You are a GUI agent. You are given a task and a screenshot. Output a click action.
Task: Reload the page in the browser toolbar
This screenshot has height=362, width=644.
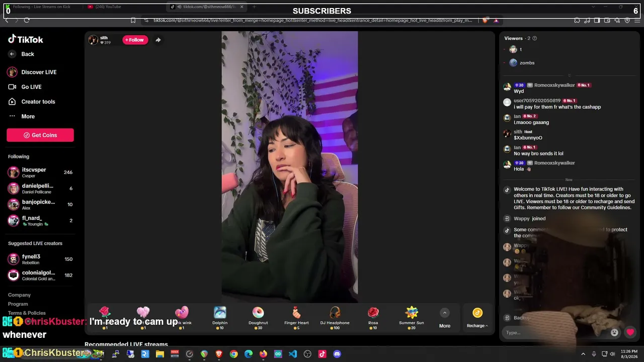27,20
